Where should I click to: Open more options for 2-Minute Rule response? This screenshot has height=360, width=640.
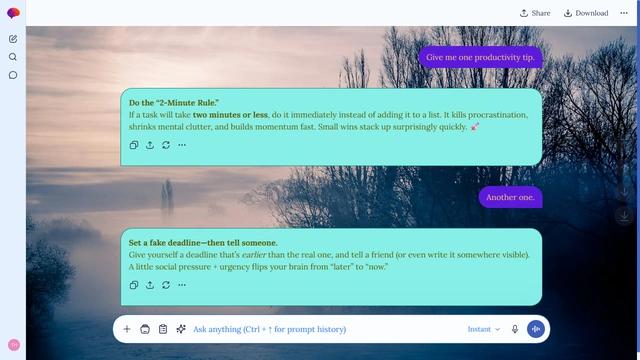coord(182,145)
